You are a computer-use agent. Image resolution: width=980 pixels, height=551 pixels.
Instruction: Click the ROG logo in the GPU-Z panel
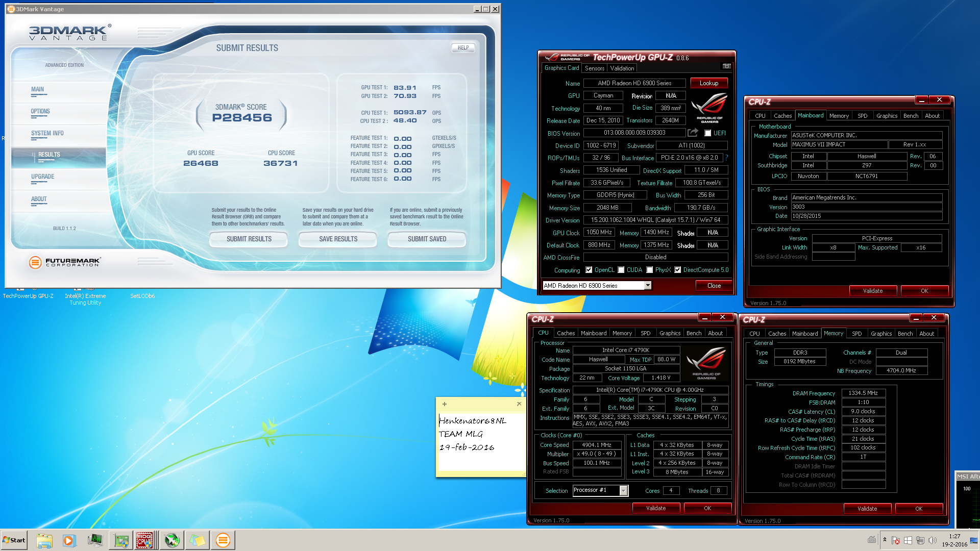pos(709,108)
